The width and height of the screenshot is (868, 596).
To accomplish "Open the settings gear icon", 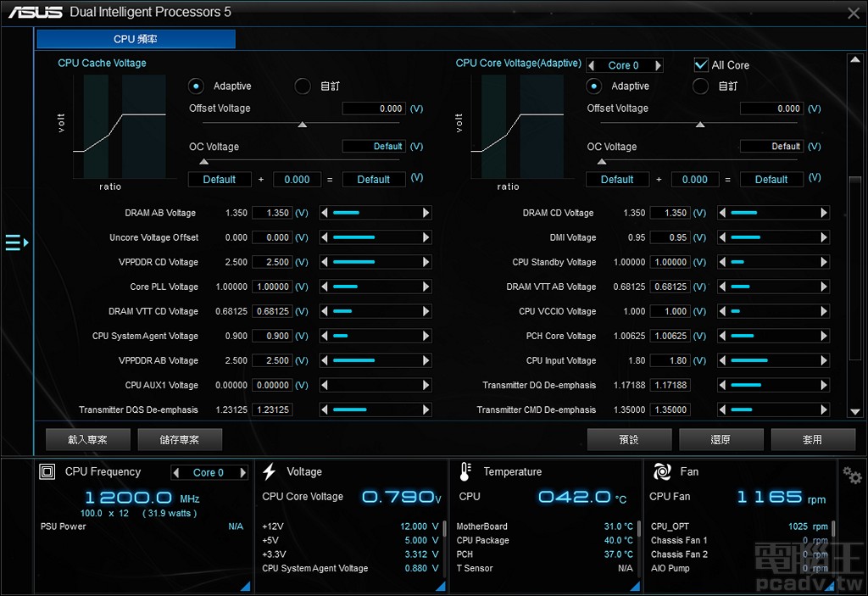I will coord(852,475).
